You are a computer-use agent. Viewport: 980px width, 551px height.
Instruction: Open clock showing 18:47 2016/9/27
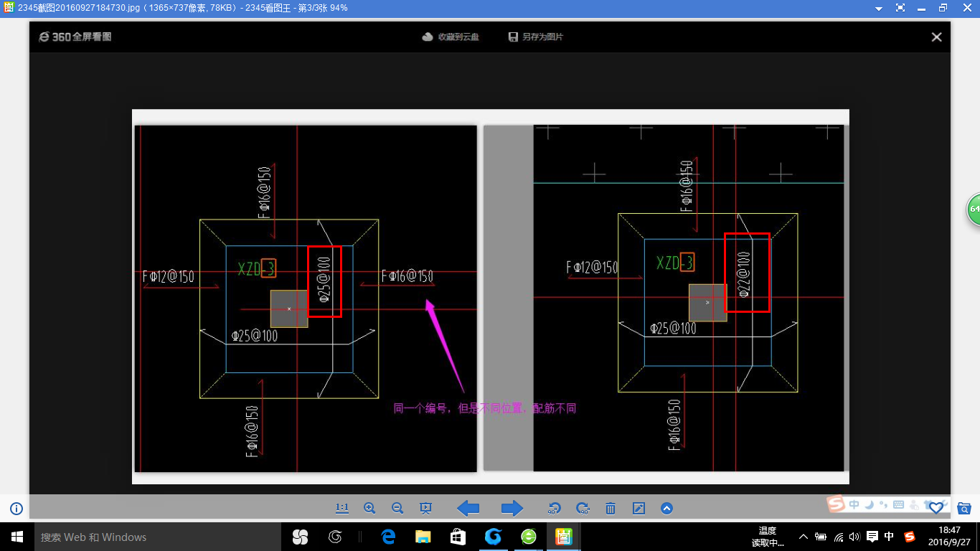pyautogui.click(x=948, y=537)
